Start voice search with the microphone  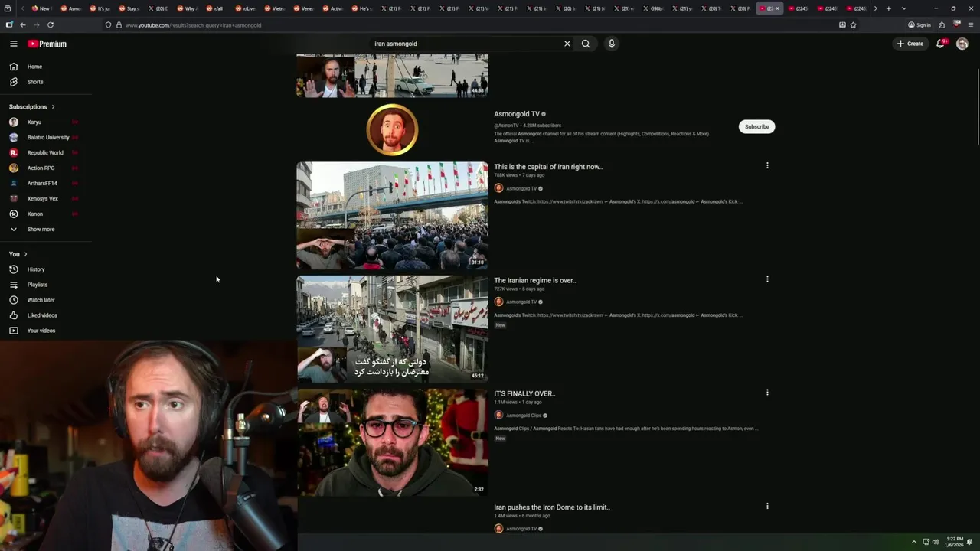tap(611, 44)
